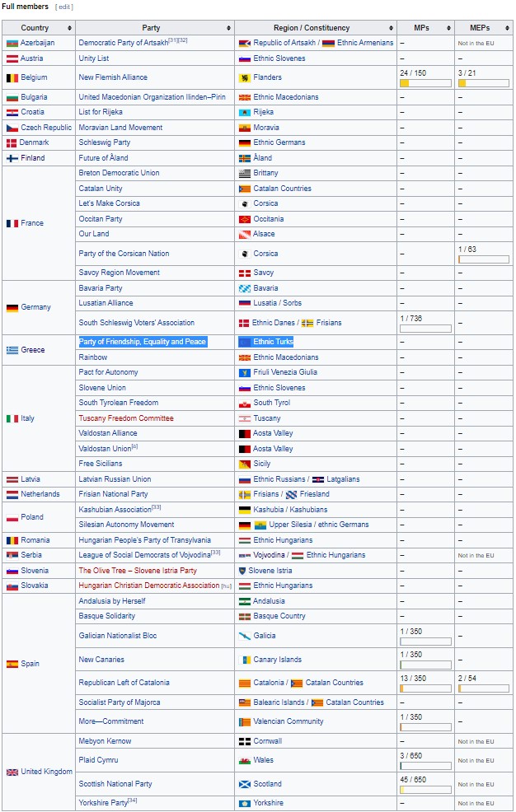Sort table by Country column arrows
Image resolution: width=516 pixels, height=812 pixels.
coord(69,28)
